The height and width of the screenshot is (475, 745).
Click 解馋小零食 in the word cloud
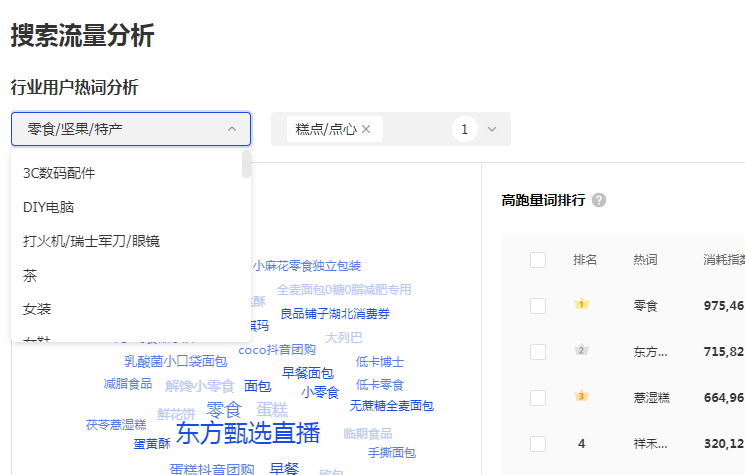coord(200,386)
